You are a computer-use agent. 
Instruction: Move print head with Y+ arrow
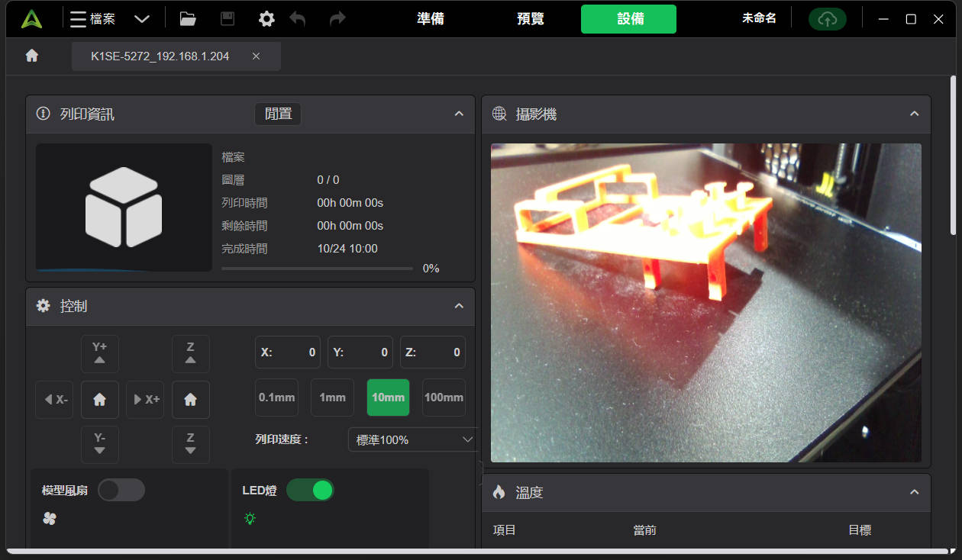tap(100, 353)
